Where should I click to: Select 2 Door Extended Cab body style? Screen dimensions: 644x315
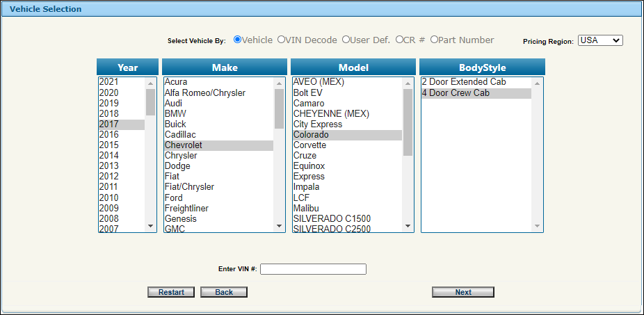pos(476,82)
